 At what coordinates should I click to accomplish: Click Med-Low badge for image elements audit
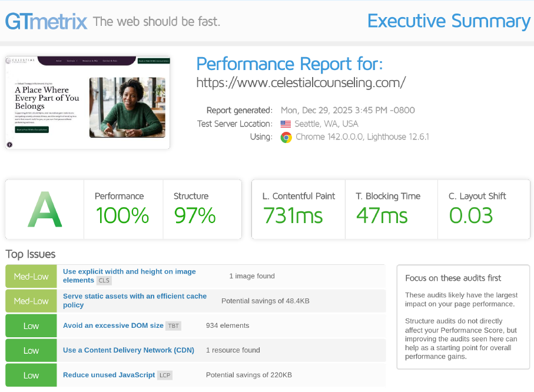click(31, 276)
